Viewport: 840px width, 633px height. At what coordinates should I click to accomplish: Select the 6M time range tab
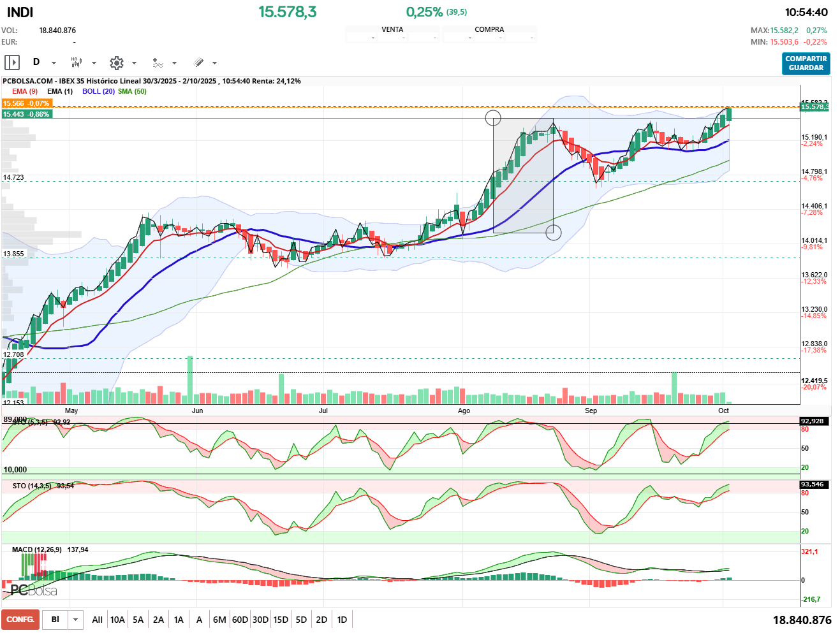click(x=219, y=620)
